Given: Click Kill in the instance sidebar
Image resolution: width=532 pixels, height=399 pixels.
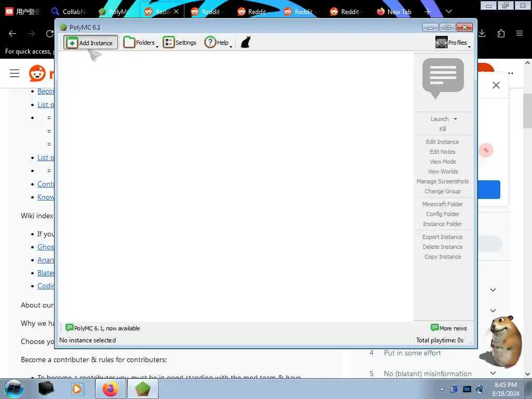Looking at the screenshot, I should coord(443,129).
